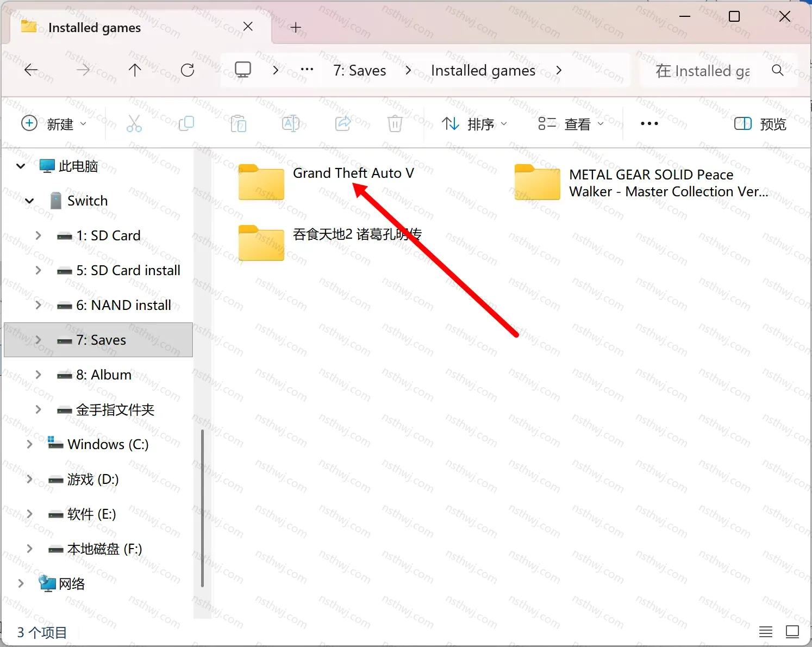Expand the 本地磁盘 (F:) drive node
This screenshot has width=812, height=647.
pyautogui.click(x=29, y=549)
